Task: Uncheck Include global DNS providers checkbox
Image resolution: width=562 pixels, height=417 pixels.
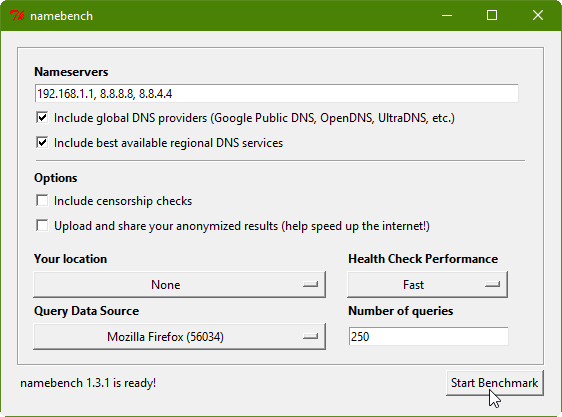Action: pyautogui.click(x=42, y=118)
